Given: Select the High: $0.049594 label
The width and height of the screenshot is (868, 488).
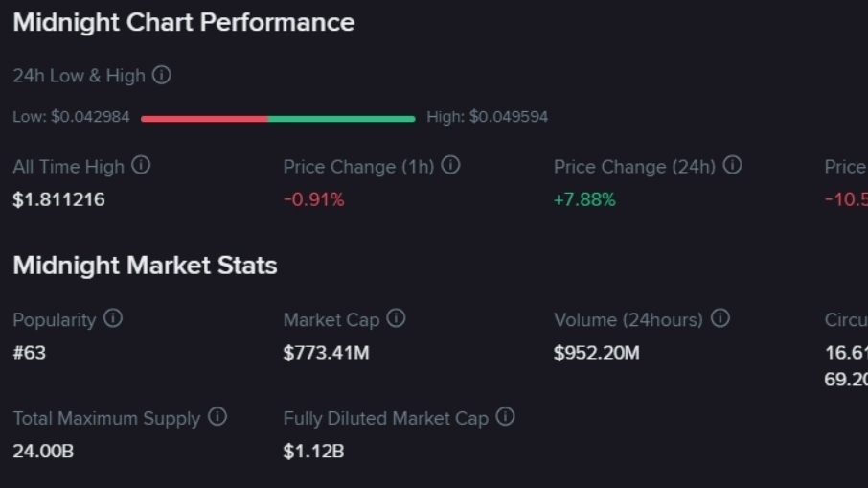Looking at the screenshot, I should pyautogui.click(x=488, y=117).
